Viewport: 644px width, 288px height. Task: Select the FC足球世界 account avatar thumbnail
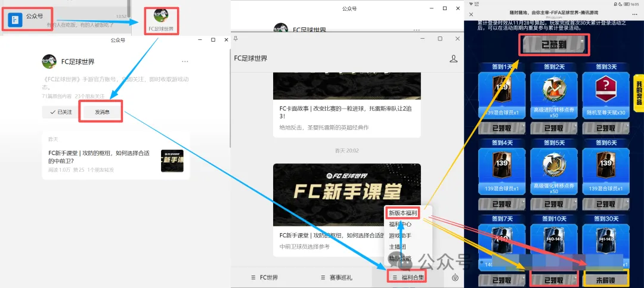[x=160, y=15]
